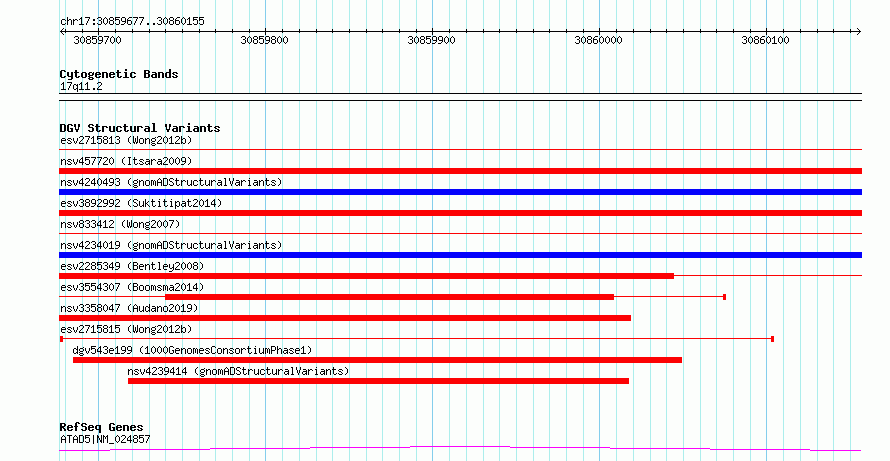Select the red bar under nsv4239414

378,381
